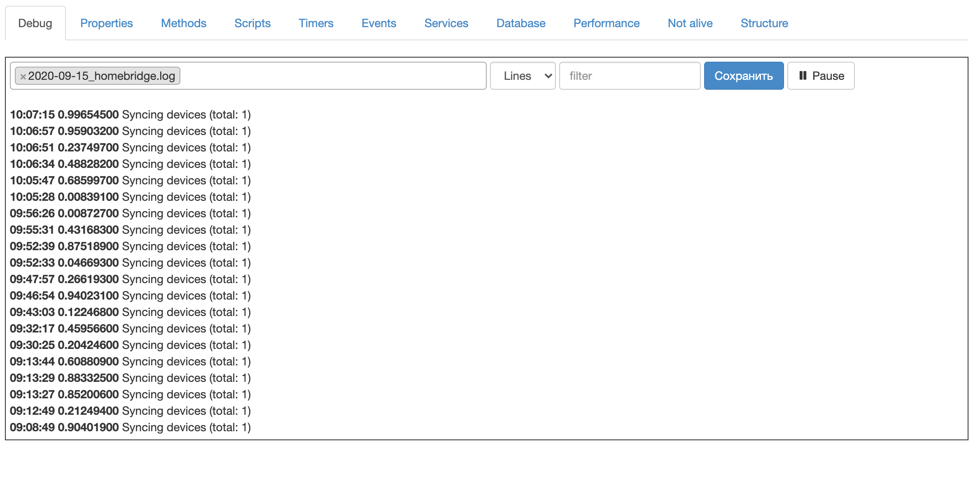Select the Timers tab
980x502 pixels.
point(316,23)
